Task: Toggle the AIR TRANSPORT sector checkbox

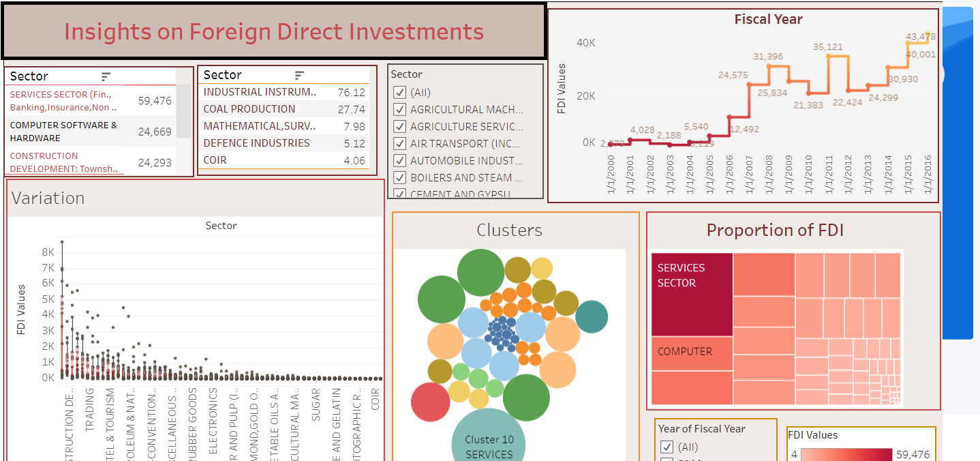Action: (x=399, y=144)
